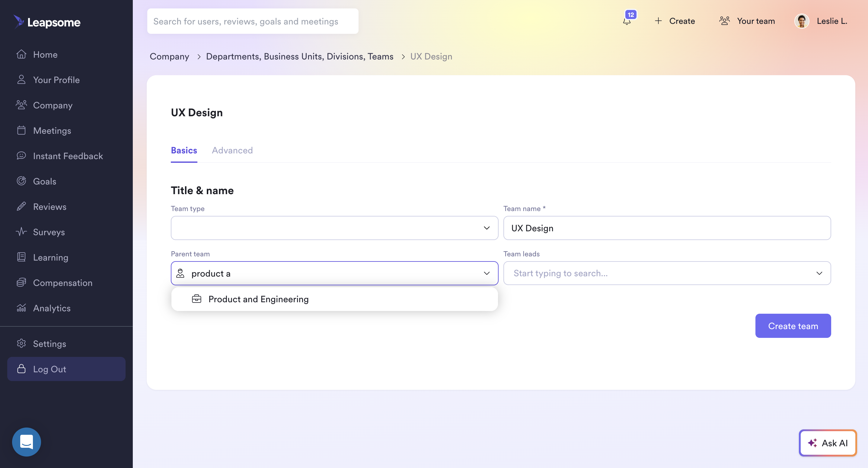Click the Surveys pulse icon
Image resolution: width=868 pixels, height=468 pixels.
click(21, 232)
